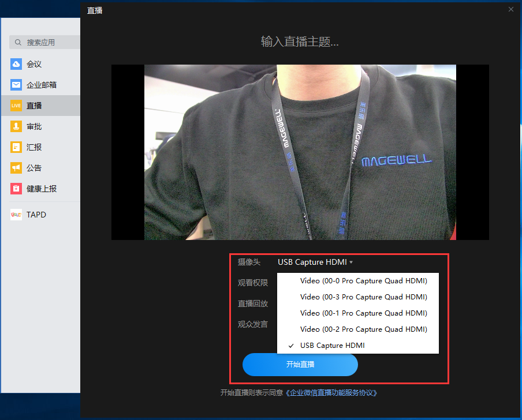Focus the 搜索应用 search field
This screenshot has width=522, height=420.
click(x=44, y=42)
